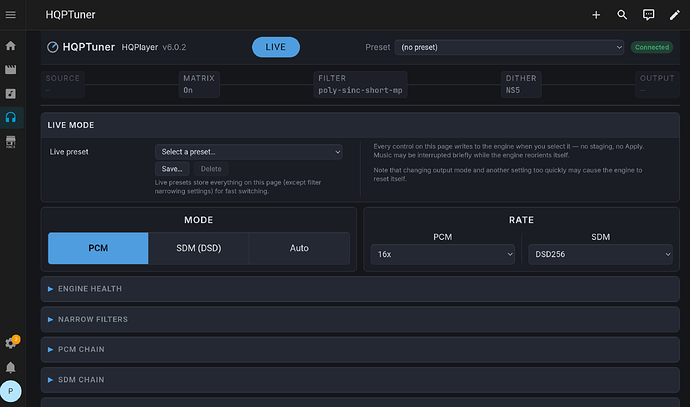Image resolution: width=690 pixels, height=407 pixels.
Task: Click the OUTPUT pipeline stage box
Action: (657, 84)
